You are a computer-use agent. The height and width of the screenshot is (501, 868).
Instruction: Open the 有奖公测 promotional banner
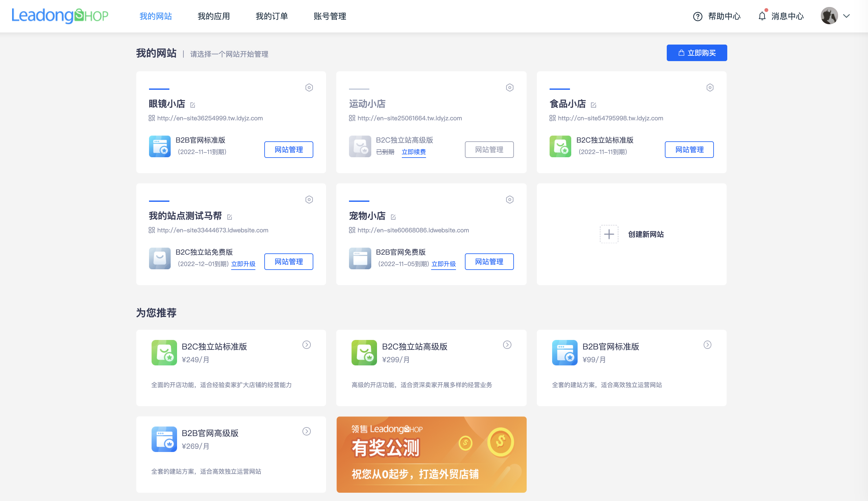coord(431,454)
